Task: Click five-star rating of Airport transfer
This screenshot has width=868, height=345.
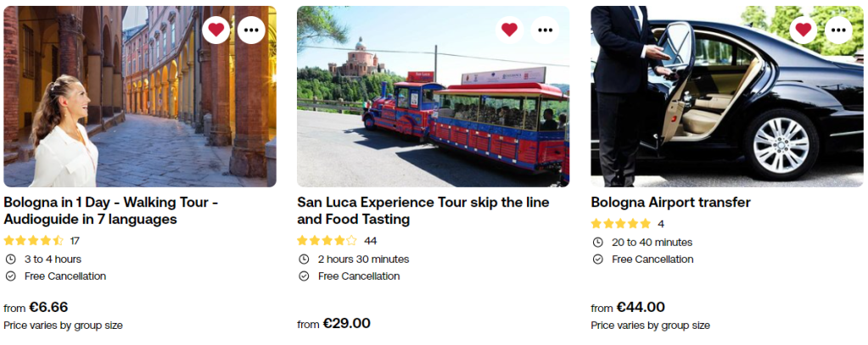Action: click(x=621, y=224)
